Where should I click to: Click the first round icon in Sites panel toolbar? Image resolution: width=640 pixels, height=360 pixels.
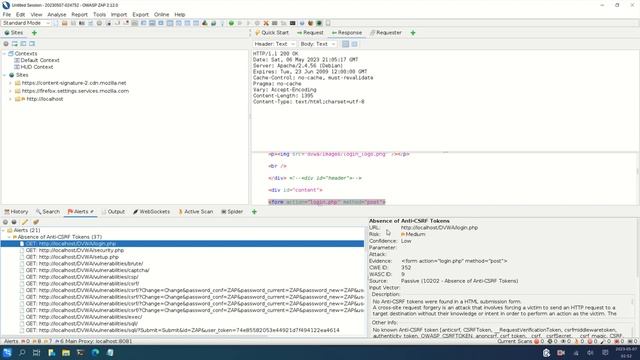6,44
